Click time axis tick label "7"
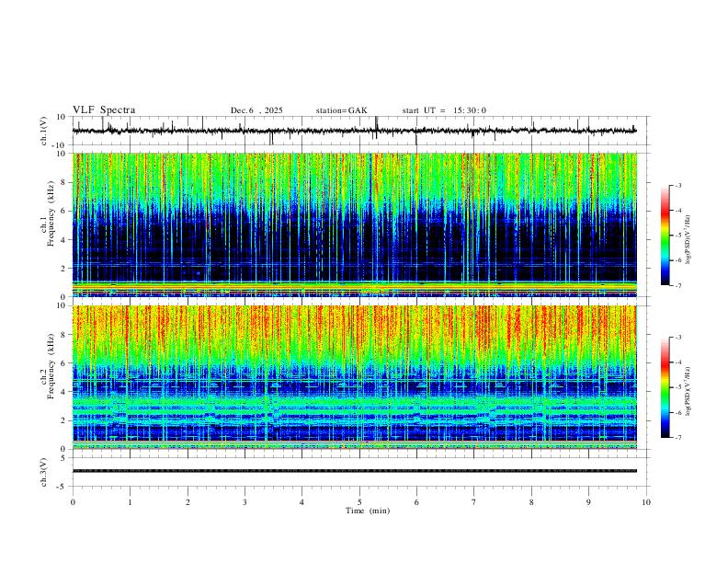 474,502
